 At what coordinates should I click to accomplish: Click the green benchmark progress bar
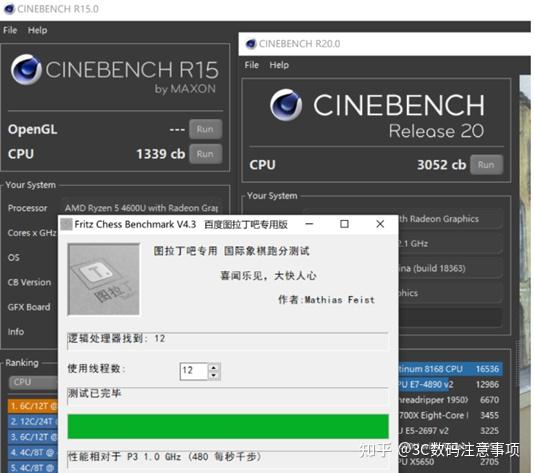tap(228, 426)
